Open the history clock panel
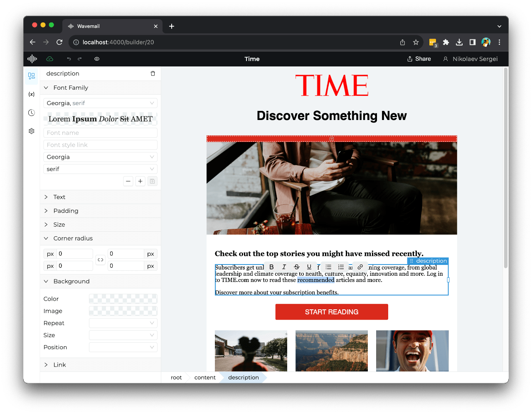 [x=32, y=113]
